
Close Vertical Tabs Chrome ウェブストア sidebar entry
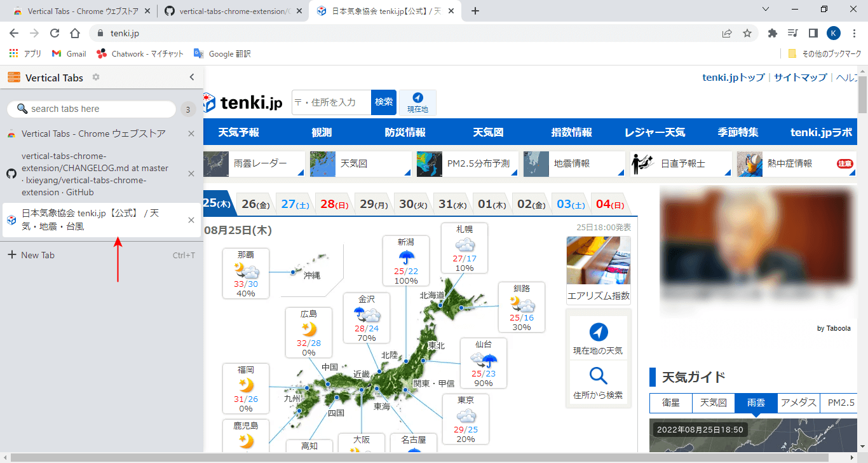(x=191, y=134)
